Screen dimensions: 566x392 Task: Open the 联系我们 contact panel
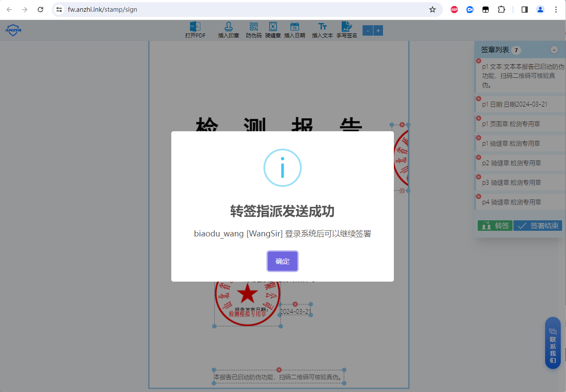553,343
